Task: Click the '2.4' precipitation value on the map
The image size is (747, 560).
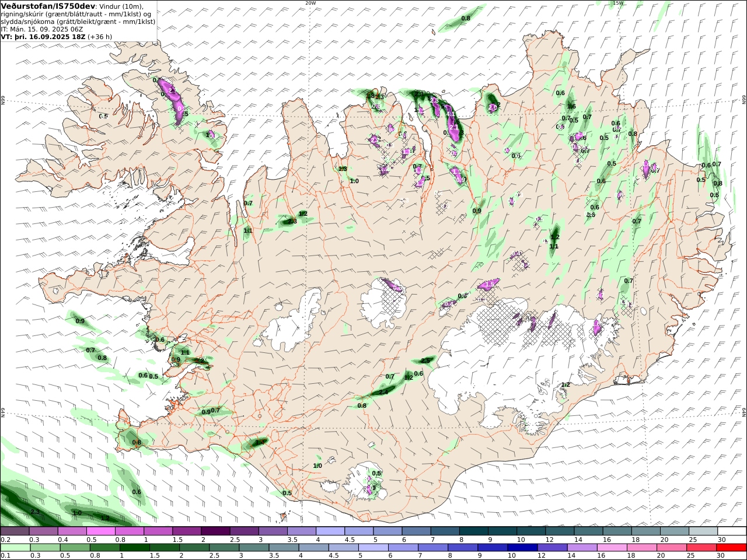Action: tap(383, 392)
